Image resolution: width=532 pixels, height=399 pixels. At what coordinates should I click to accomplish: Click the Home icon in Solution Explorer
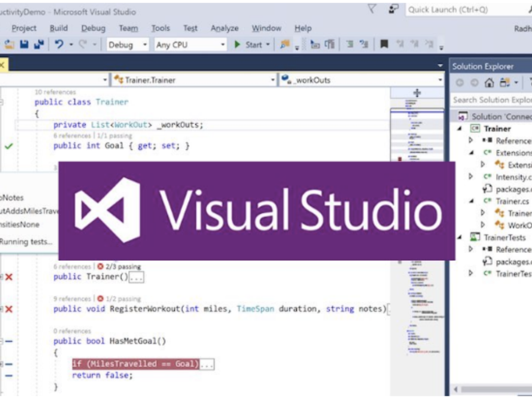pyautogui.click(x=489, y=83)
